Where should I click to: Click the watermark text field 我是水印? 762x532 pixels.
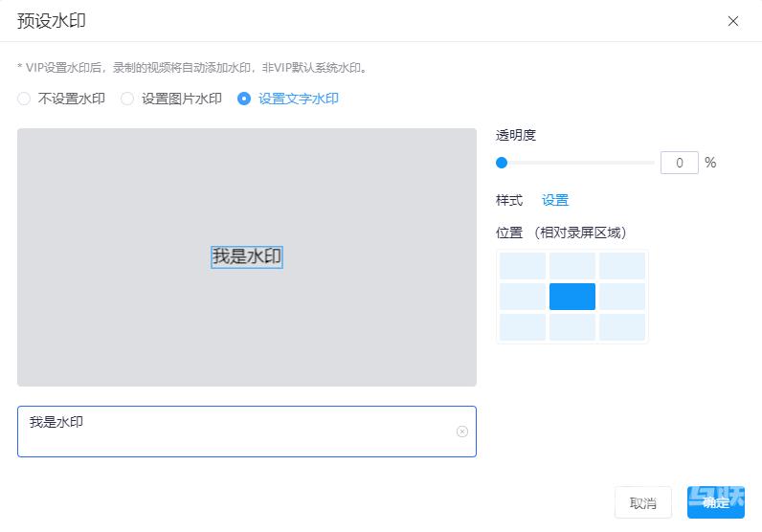click(239, 431)
